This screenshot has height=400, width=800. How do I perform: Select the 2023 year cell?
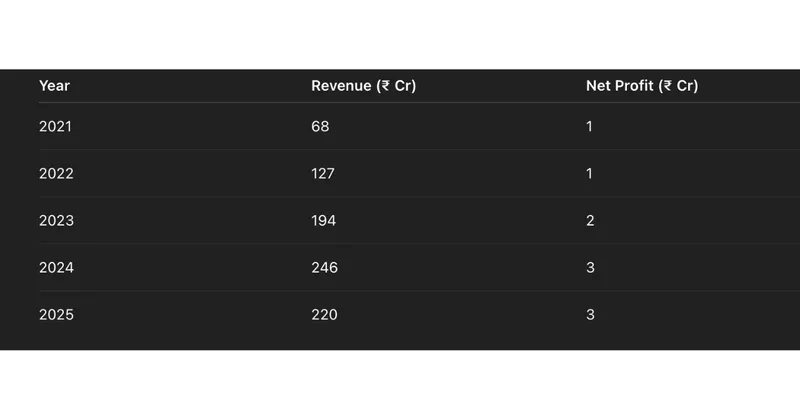pos(56,220)
